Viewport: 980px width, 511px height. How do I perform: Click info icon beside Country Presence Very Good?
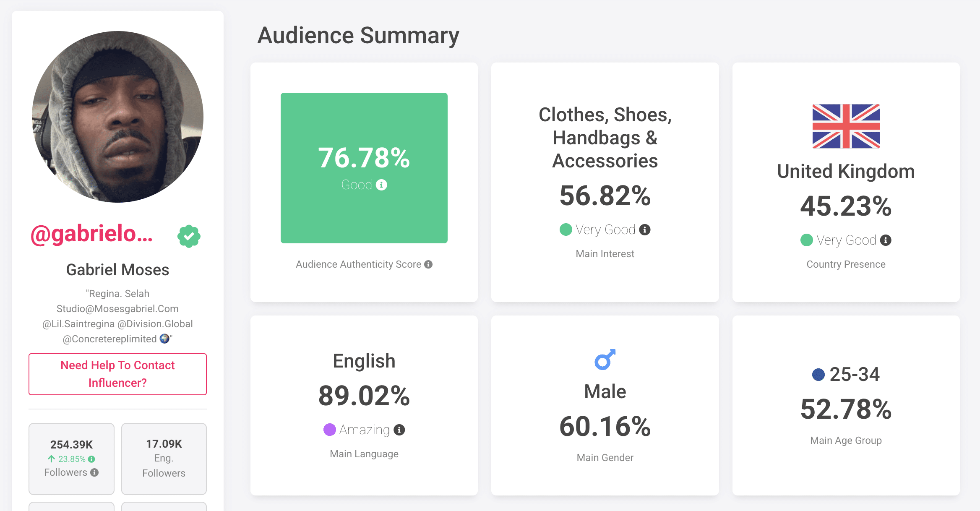[x=886, y=240]
